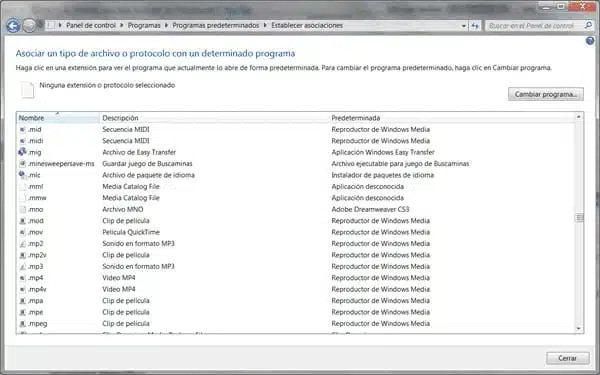Click the .mig Easy Transfer icon
The image size is (600, 375).
pyautogui.click(x=23, y=152)
